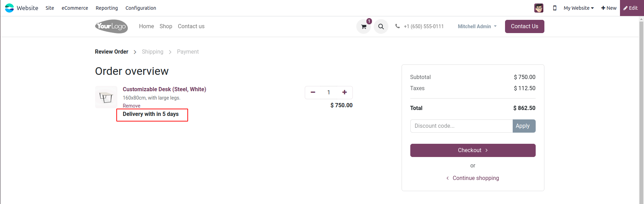Open the mobile preview icon

pyautogui.click(x=554, y=8)
